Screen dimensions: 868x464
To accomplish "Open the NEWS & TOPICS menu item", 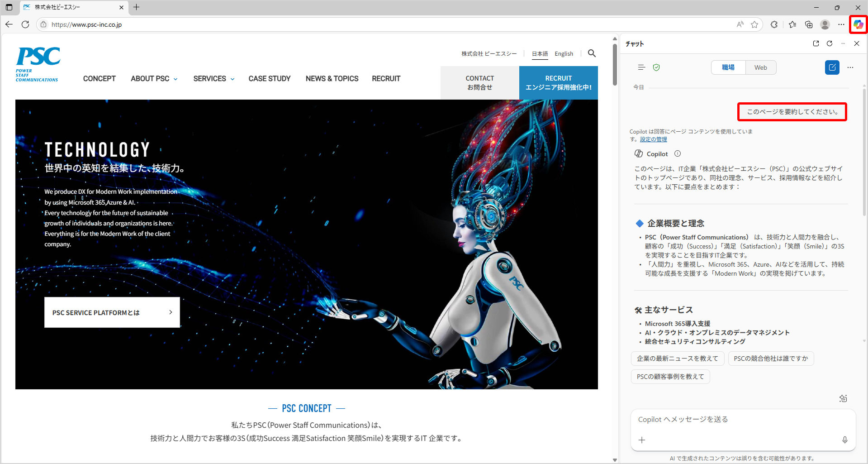I will point(332,79).
